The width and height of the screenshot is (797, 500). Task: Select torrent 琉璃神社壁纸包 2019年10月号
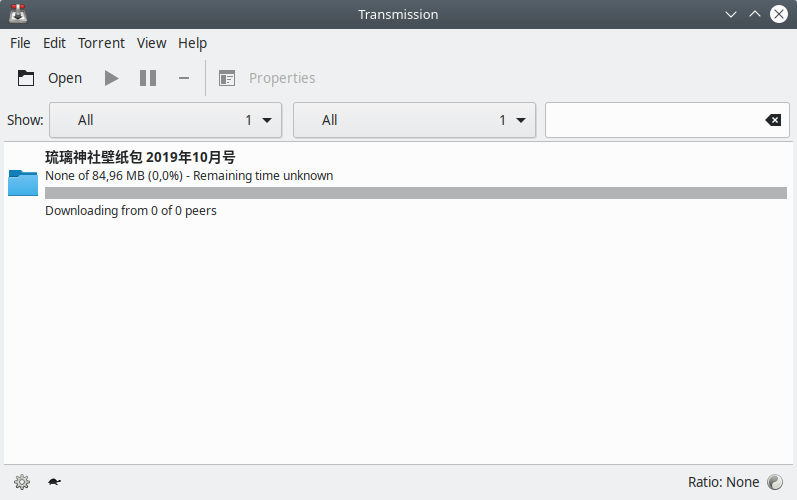pos(140,157)
